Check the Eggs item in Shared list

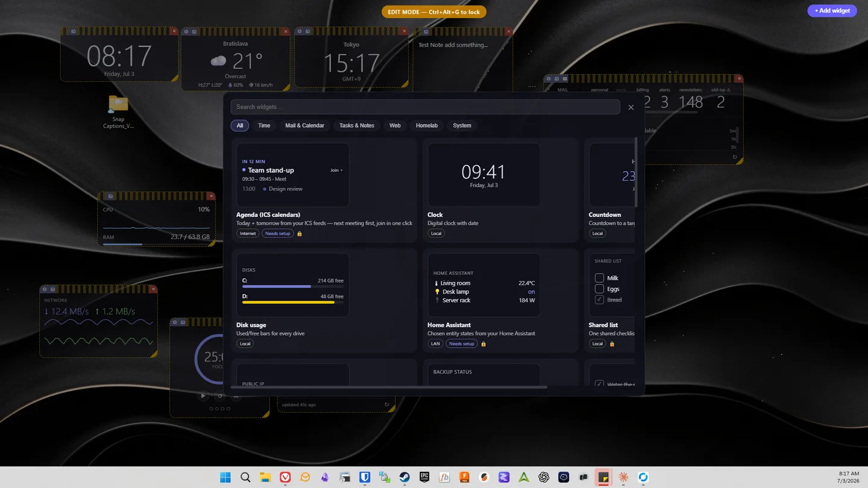[x=599, y=289]
